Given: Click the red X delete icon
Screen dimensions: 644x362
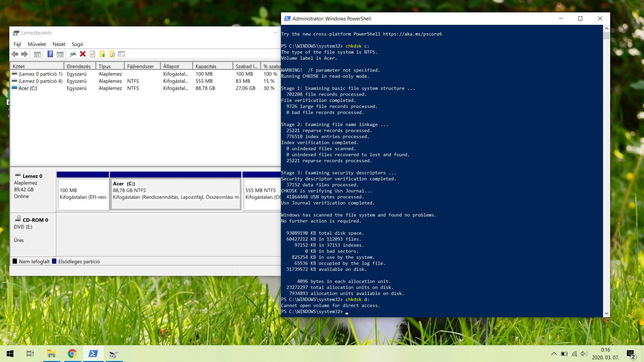Looking at the screenshot, I should [x=83, y=54].
